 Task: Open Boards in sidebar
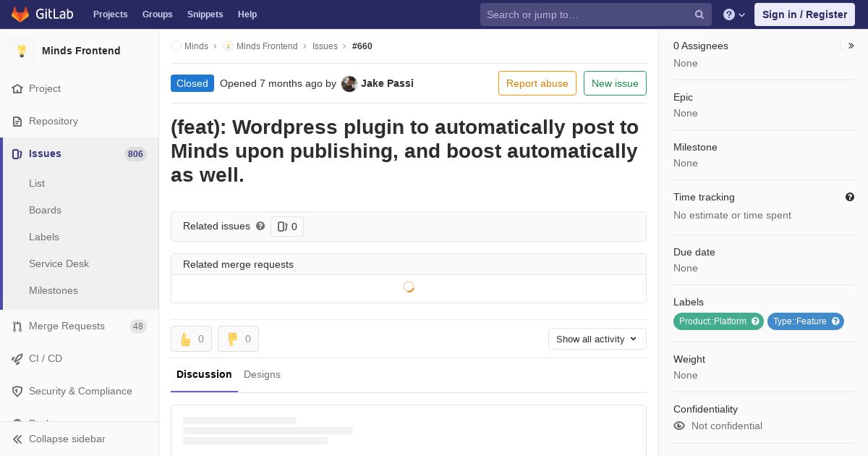[45, 211]
